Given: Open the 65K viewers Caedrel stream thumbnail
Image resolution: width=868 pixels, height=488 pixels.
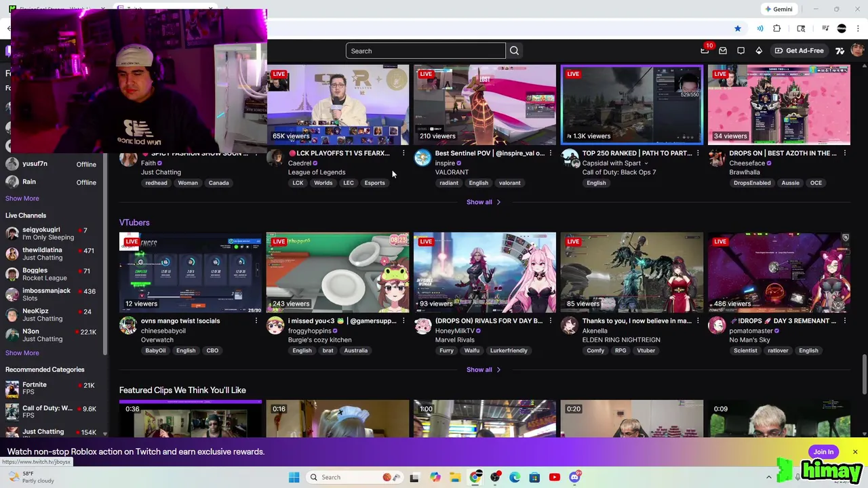Looking at the screenshot, I should coord(338,105).
